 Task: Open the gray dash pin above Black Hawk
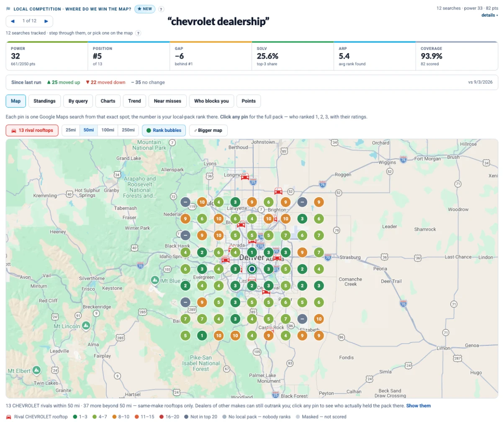click(x=186, y=235)
